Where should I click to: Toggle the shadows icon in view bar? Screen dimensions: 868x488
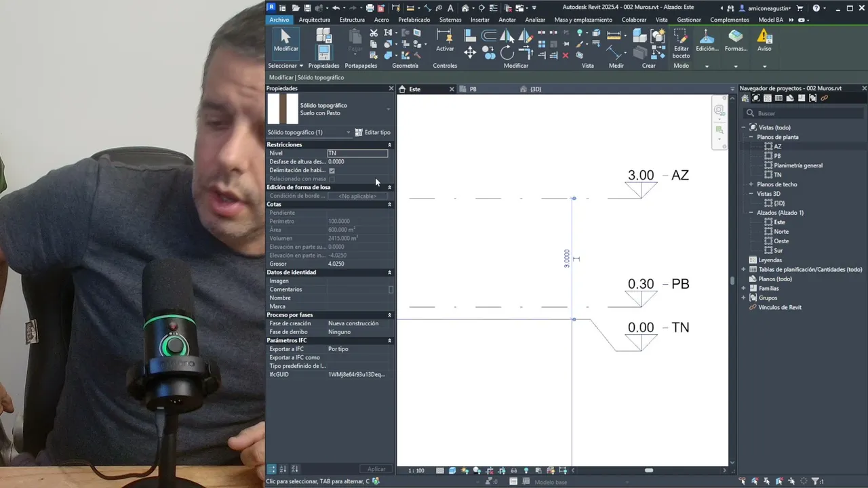click(477, 470)
